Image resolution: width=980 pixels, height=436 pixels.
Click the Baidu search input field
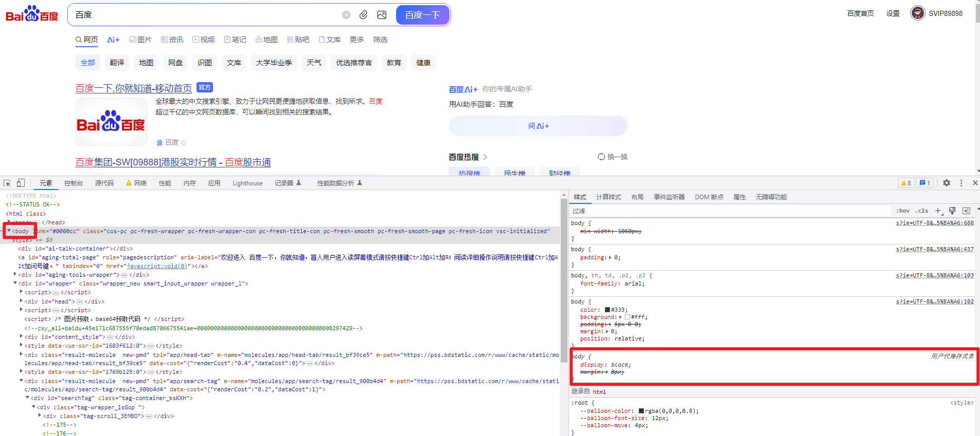click(x=205, y=15)
